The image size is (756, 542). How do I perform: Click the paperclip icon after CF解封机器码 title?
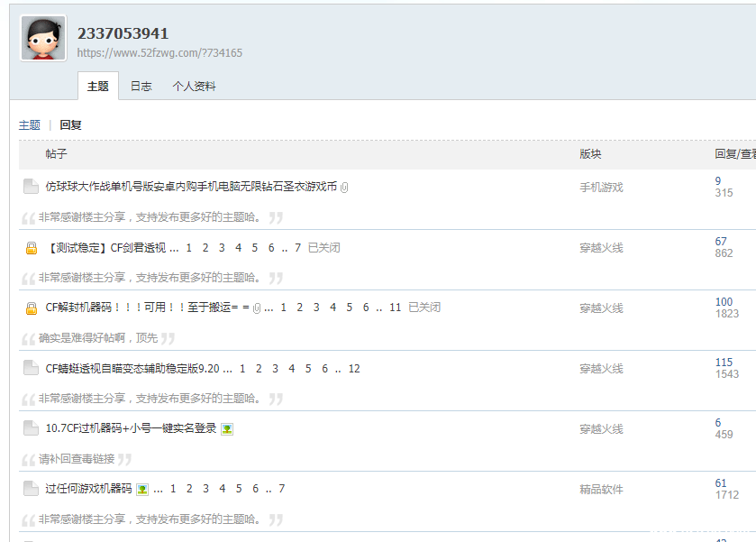click(257, 308)
